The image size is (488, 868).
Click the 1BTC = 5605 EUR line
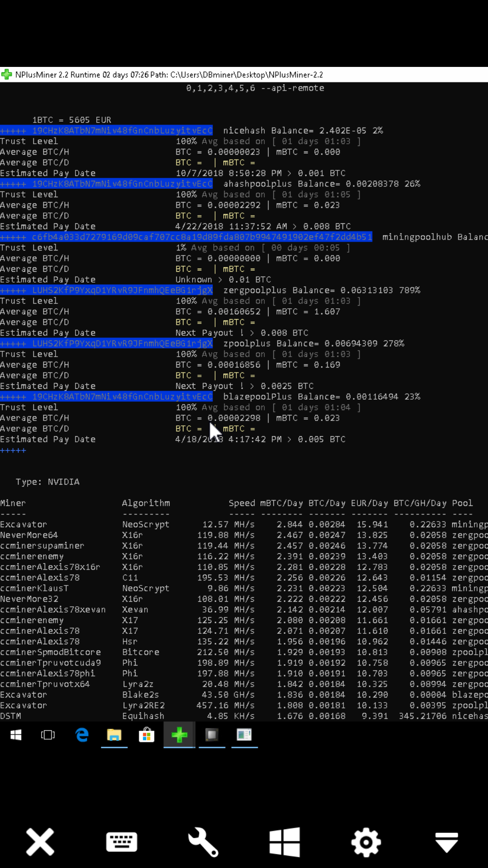(72, 120)
